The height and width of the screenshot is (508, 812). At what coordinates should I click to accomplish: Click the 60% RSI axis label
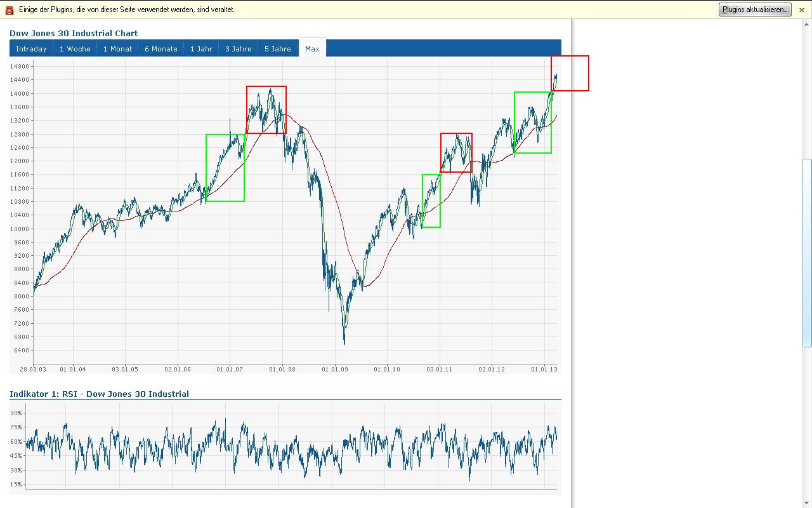(x=16, y=442)
